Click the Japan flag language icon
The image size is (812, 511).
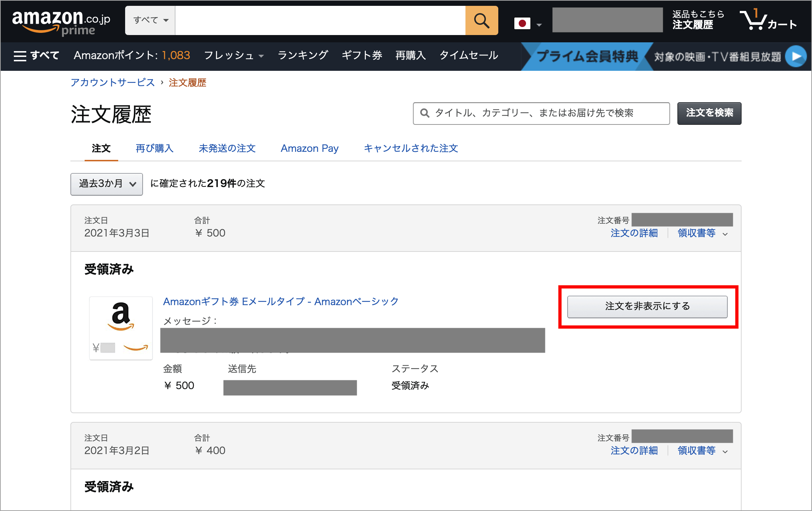[522, 24]
